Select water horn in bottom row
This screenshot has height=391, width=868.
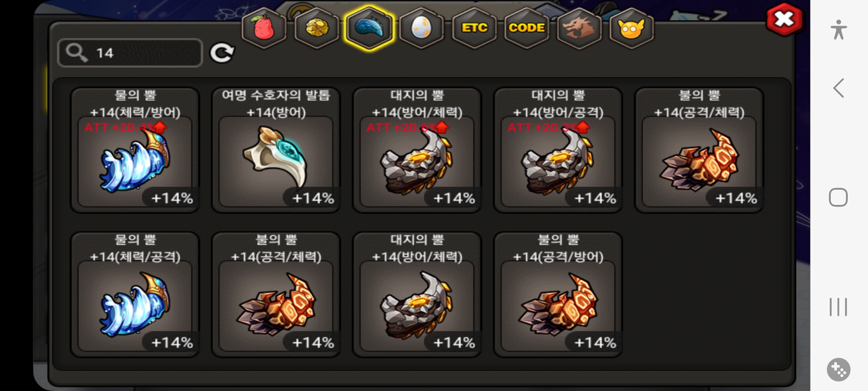[135, 295]
